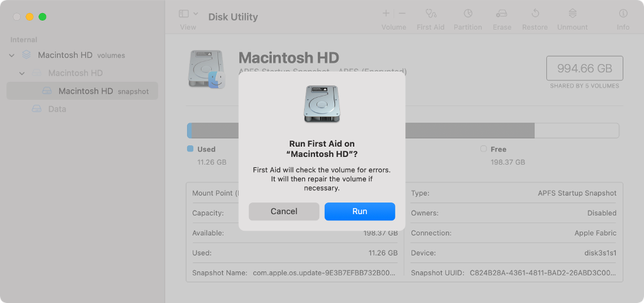The width and height of the screenshot is (644, 303).
Task: Click the large Macintosh HD Finder drive icon
Action: click(206, 69)
